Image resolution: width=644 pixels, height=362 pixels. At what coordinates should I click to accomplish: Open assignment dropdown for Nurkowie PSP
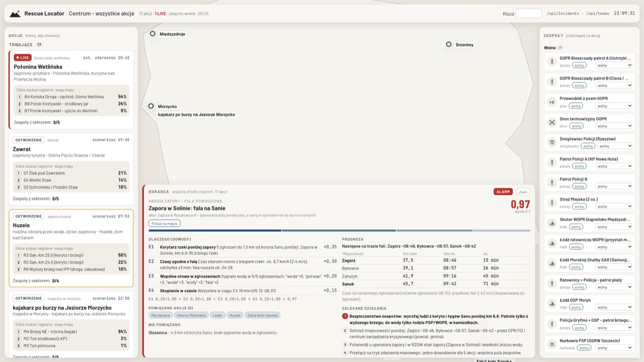(x=614, y=348)
